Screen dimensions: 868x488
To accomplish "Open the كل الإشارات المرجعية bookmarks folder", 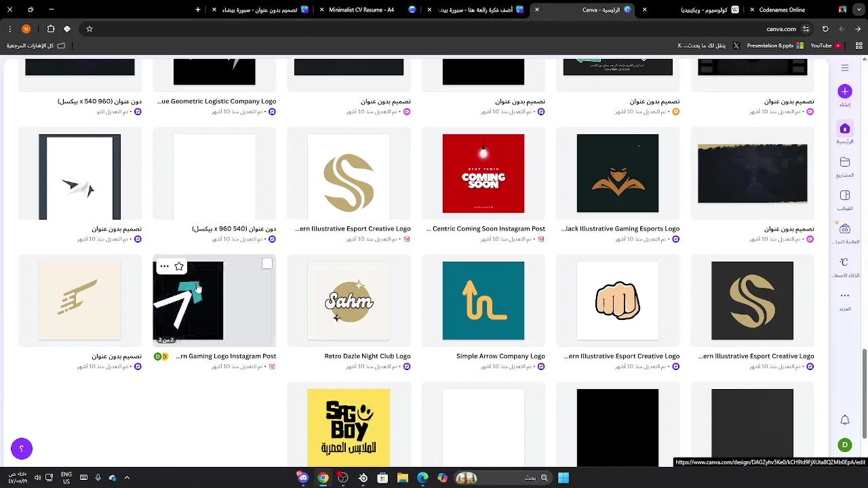I will (x=35, y=45).
